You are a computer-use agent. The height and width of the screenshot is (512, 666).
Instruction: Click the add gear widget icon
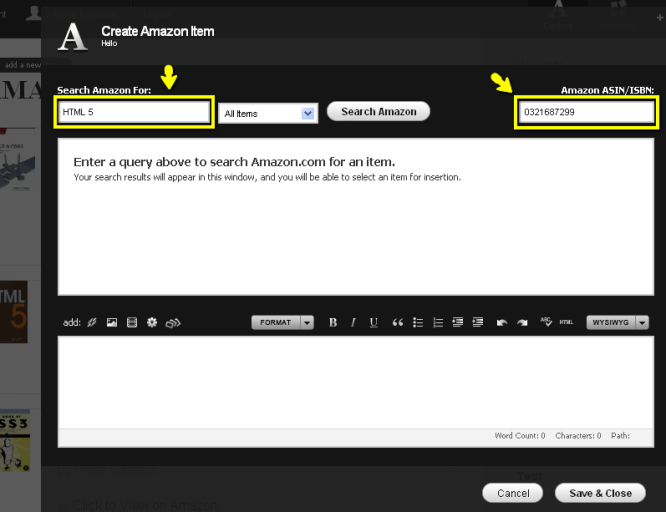pos(152,323)
